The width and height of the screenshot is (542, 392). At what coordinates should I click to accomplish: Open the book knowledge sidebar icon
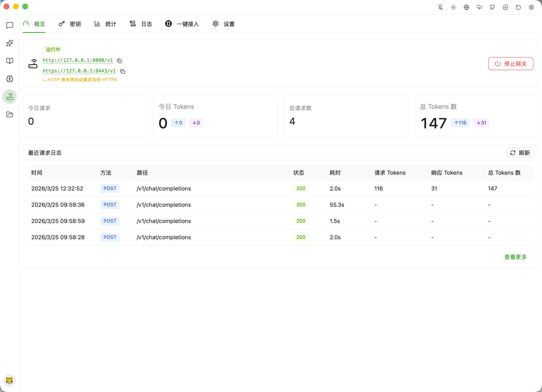coord(10,61)
